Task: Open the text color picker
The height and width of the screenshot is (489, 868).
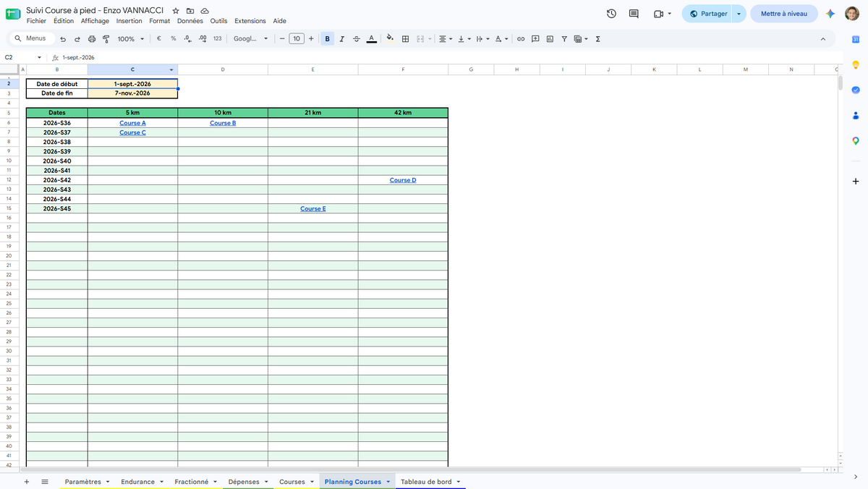Action: (371, 39)
